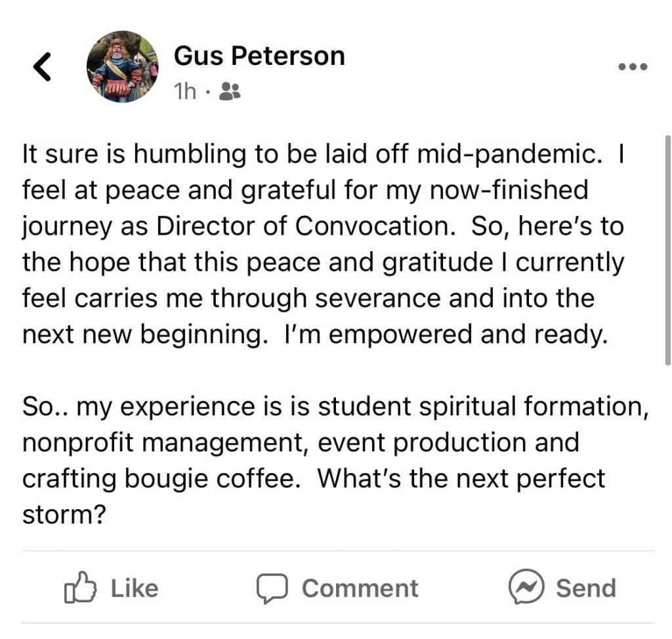672x639 pixels.
Task: Go back using the left arrow
Action: click(x=42, y=66)
